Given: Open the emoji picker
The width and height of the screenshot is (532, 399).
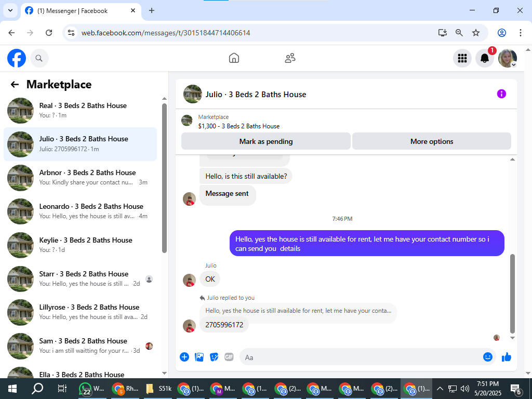Looking at the screenshot, I should tap(487, 357).
